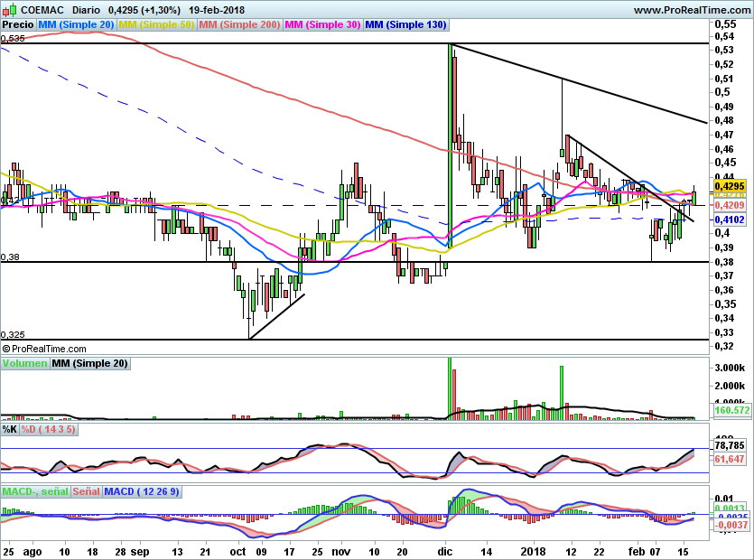Click the 78,785 stochastic value tag
The width and height of the screenshot is (754, 560).
click(728, 445)
